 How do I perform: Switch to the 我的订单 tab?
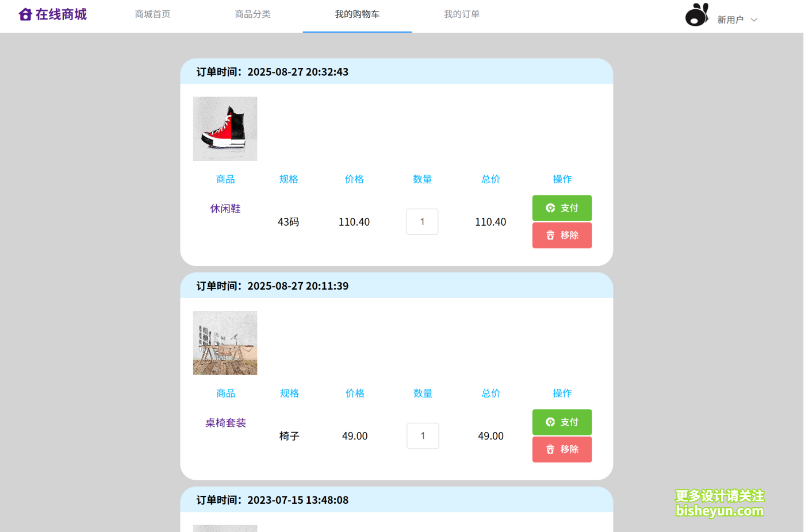[x=462, y=14]
